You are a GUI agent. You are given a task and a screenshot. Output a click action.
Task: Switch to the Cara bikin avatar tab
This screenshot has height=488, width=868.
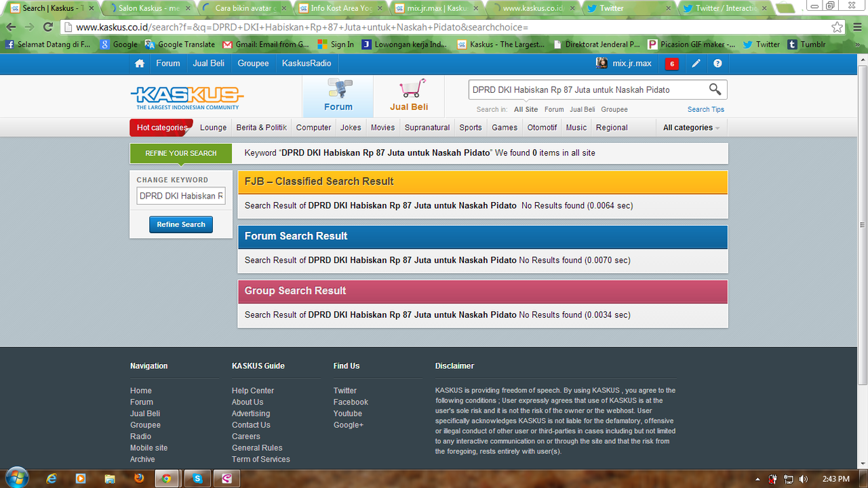pos(244,8)
